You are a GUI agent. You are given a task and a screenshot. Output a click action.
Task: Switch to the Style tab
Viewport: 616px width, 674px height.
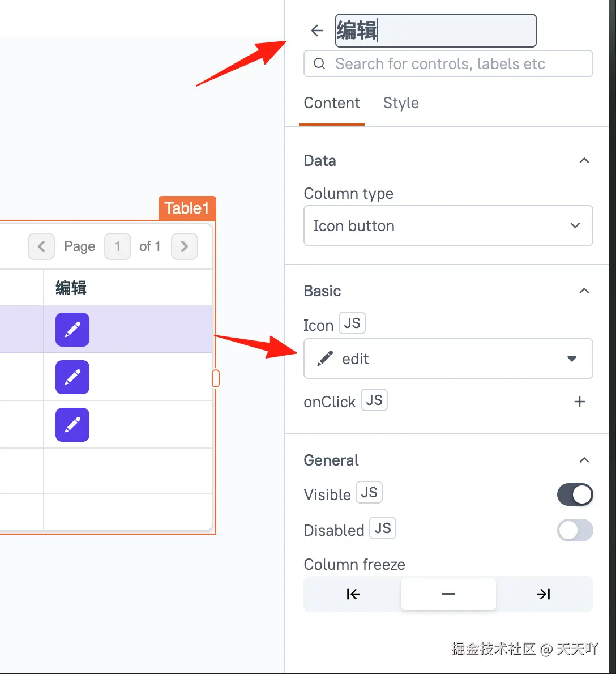click(x=401, y=103)
